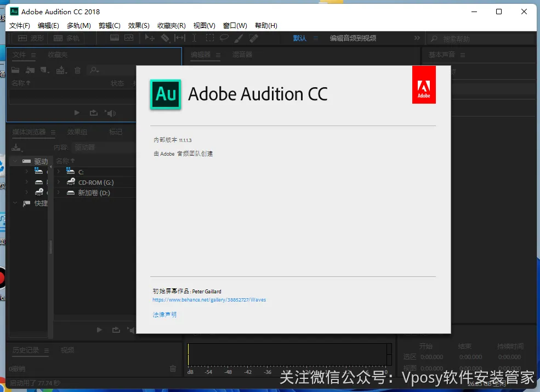The width and height of the screenshot is (540, 392).
Task: Click the 新加卷 (D:) drive icon
Action: click(x=71, y=192)
